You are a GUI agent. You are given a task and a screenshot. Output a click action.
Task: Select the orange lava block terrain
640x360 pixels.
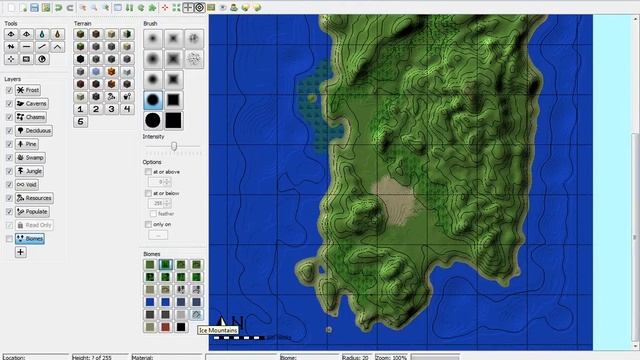[x=111, y=72]
